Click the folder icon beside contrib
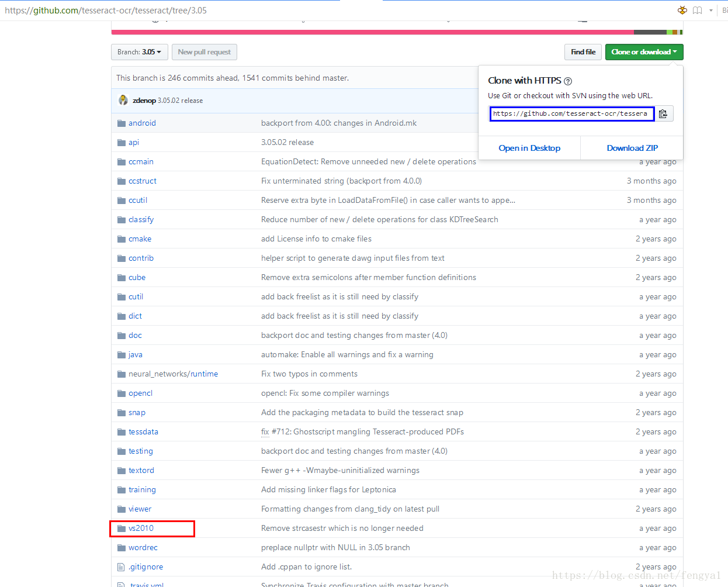This screenshot has width=728, height=587. point(122,258)
